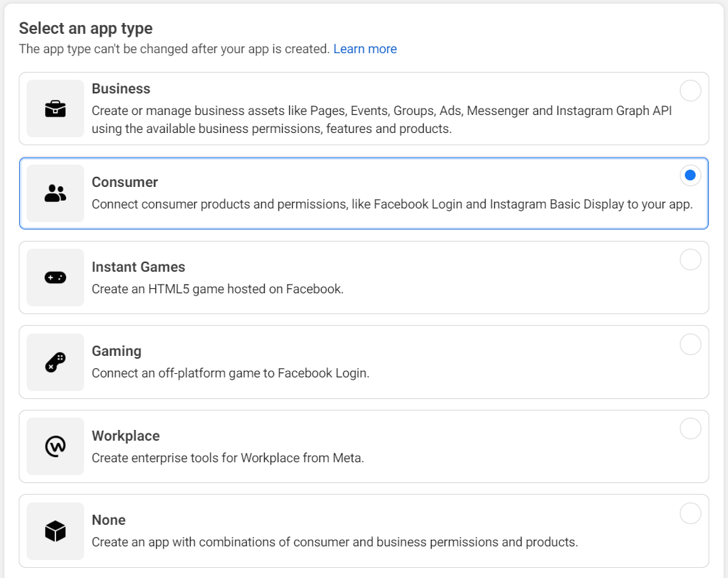
Task: Click the None cube icon
Action: pos(55,531)
